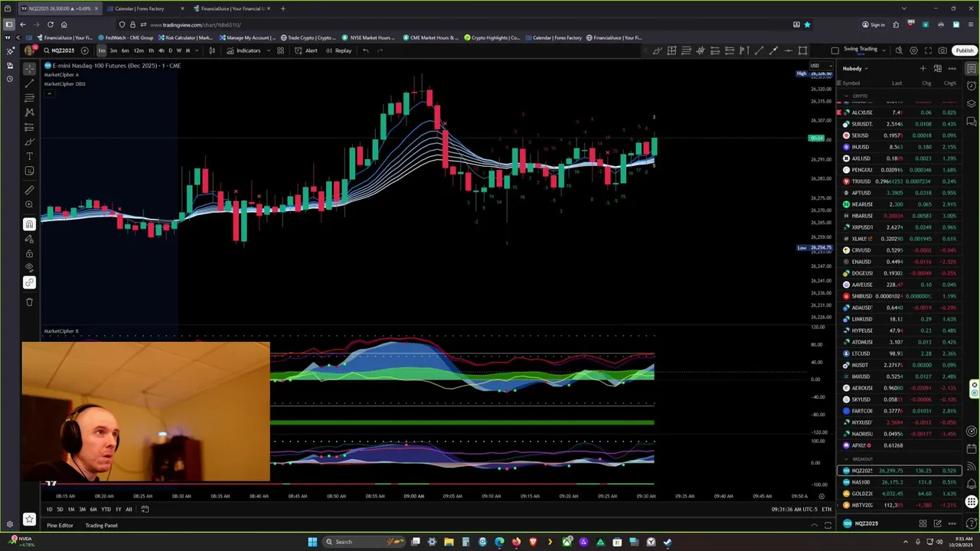
Task: Open quick search magnifier icon in toolbar
Action: (899, 51)
